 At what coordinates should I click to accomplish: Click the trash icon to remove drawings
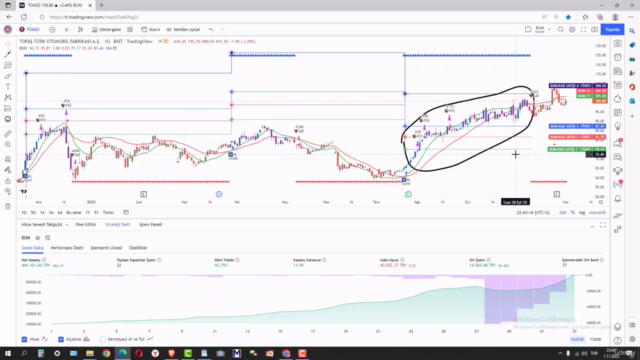pyautogui.click(x=8, y=207)
